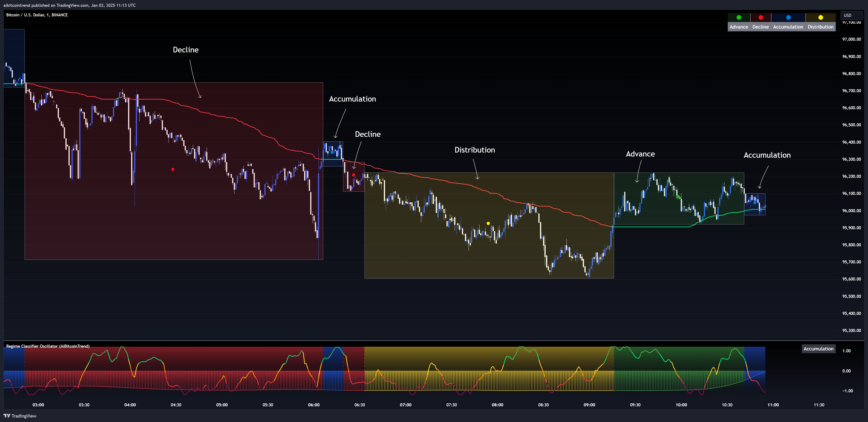
Task: Click the Bitcoin / U.S. Dollar chart title
Action: 37,15
